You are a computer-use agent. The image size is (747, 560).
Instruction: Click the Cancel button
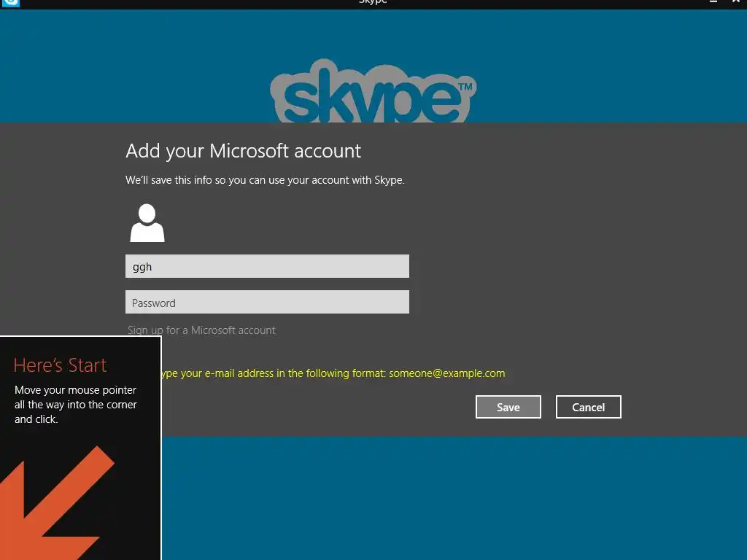(x=589, y=407)
